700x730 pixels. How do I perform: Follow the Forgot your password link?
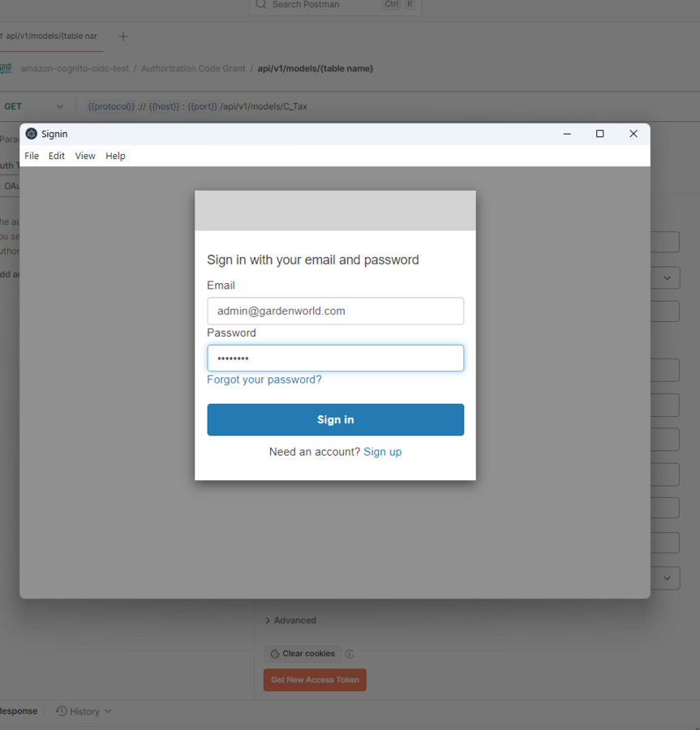pyautogui.click(x=264, y=380)
